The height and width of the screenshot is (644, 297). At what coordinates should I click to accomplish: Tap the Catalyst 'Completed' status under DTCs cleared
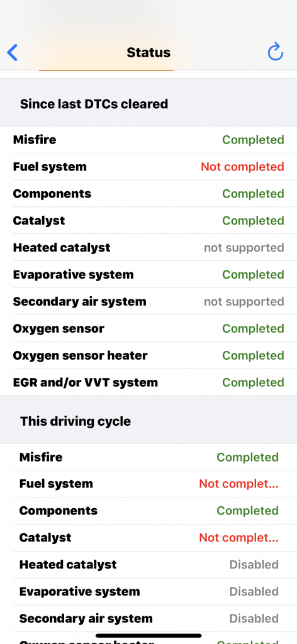pyautogui.click(x=253, y=221)
